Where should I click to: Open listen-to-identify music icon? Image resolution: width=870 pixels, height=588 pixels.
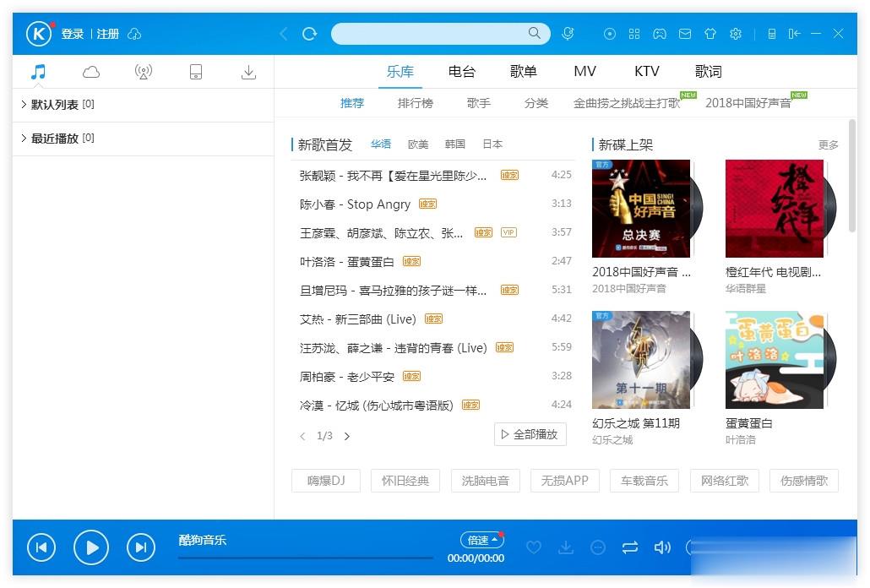coord(568,34)
